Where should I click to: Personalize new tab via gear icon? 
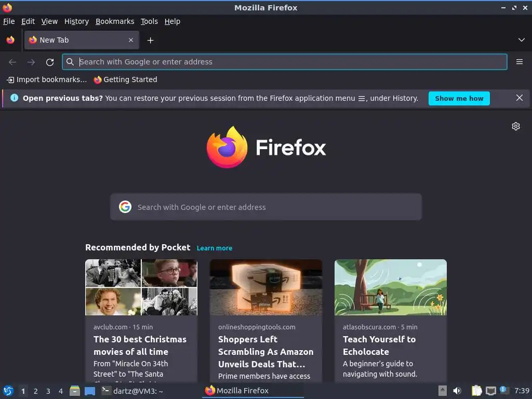tap(516, 126)
